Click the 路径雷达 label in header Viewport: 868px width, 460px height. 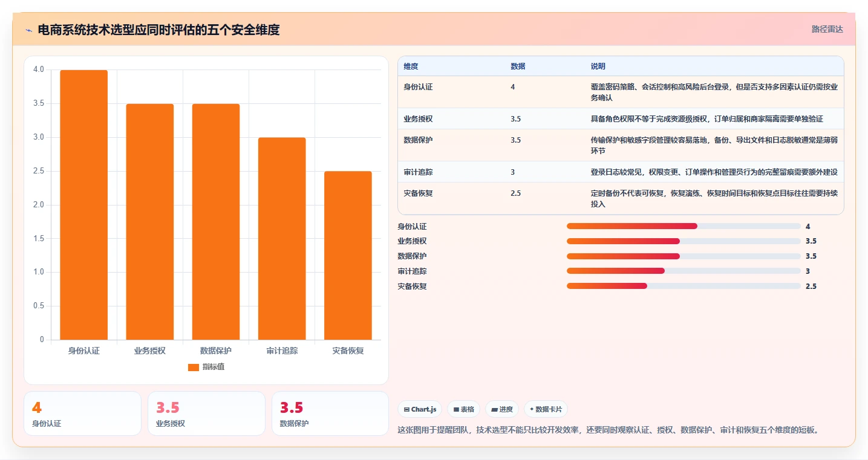point(827,29)
